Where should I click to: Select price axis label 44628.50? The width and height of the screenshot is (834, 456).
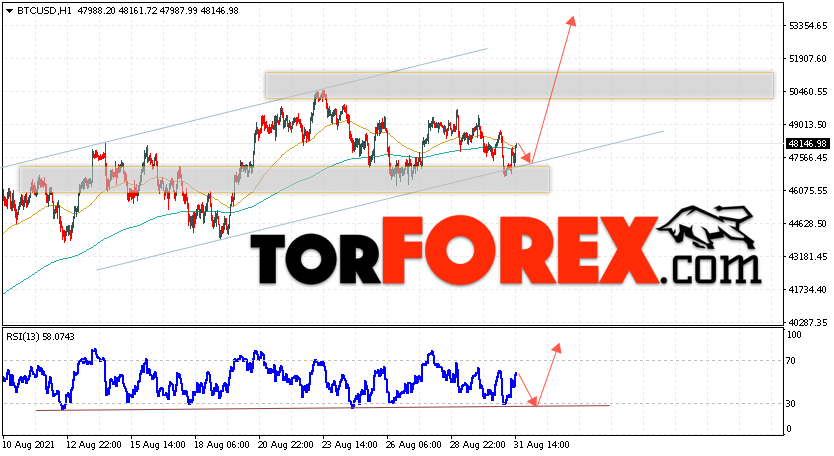808,223
